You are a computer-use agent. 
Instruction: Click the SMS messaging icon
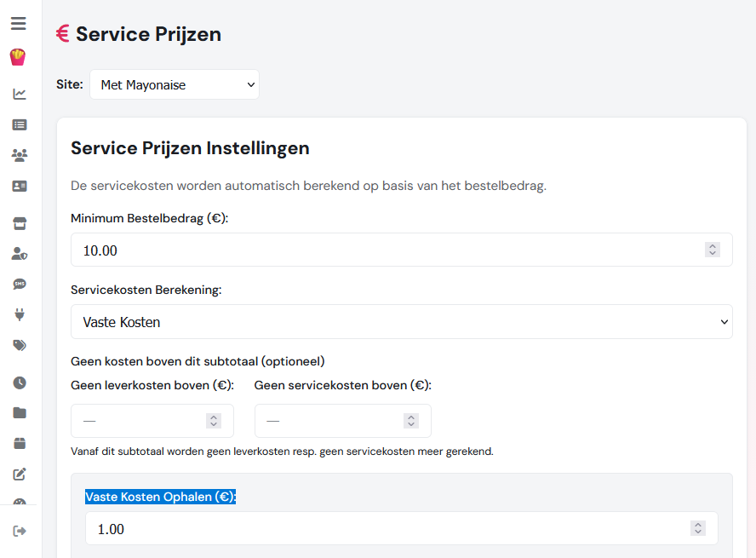(x=19, y=284)
